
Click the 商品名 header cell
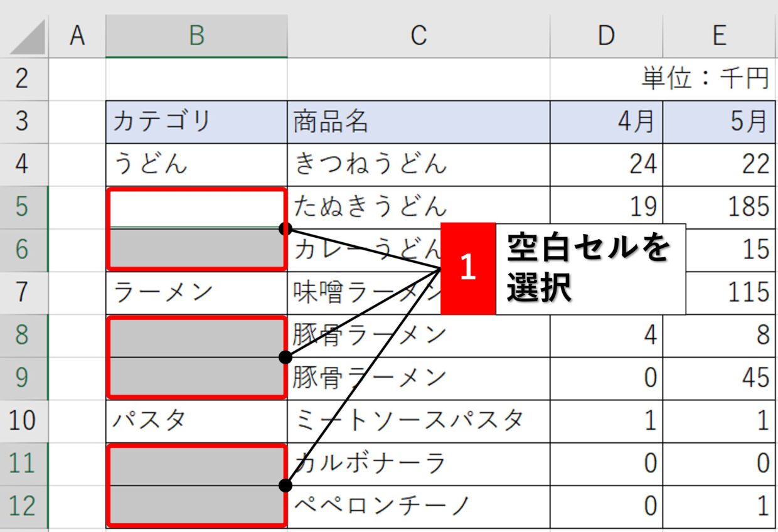click(x=418, y=122)
